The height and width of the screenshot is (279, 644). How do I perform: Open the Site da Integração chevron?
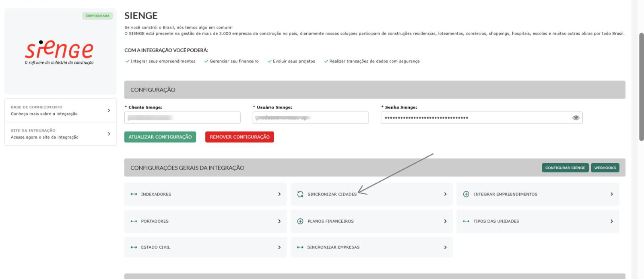pyautogui.click(x=109, y=134)
